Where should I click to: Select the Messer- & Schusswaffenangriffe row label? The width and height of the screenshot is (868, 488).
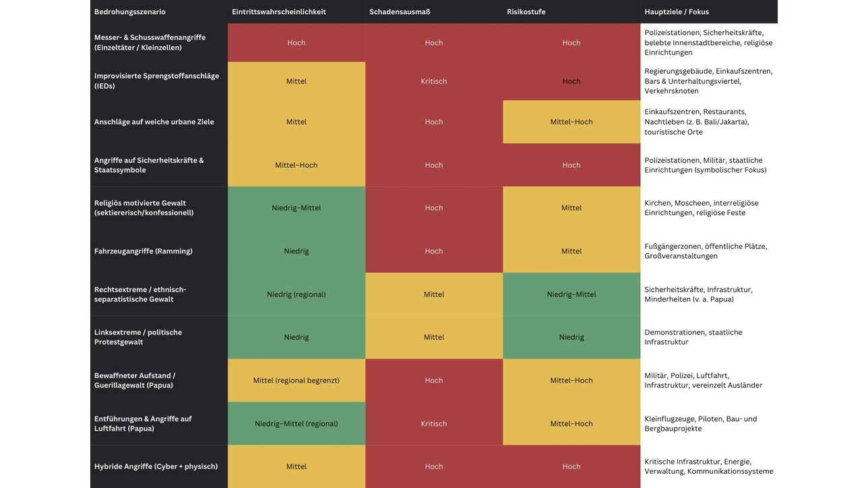(x=150, y=42)
